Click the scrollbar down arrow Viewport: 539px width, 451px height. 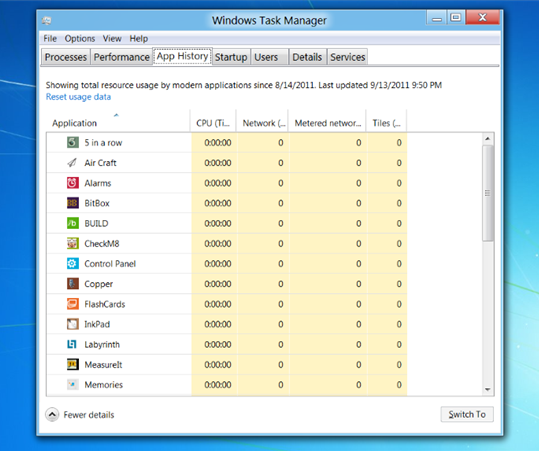click(x=487, y=389)
